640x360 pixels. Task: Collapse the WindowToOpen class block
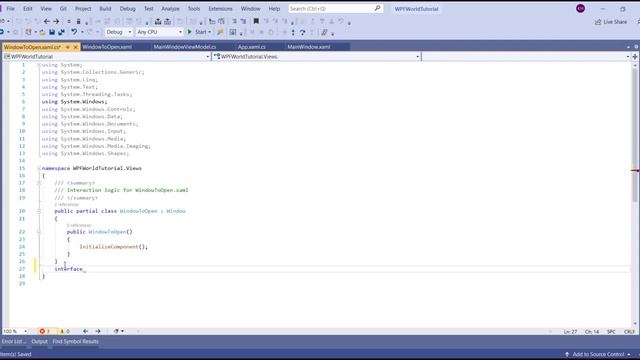pyautogui.click(x=39, y=211)
